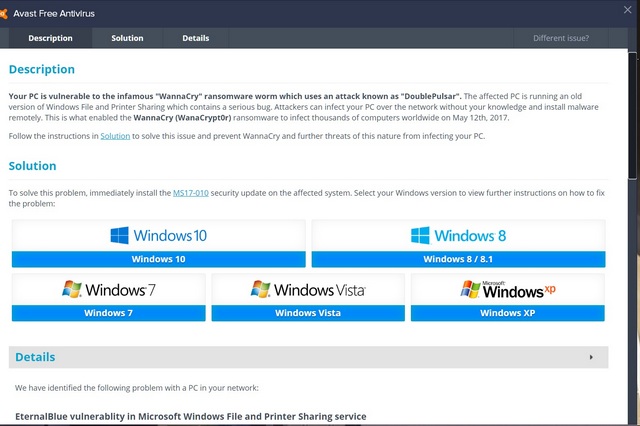The image size is (640, 426).
Task: Switch to the Details tab
Action: click(196, 38)
